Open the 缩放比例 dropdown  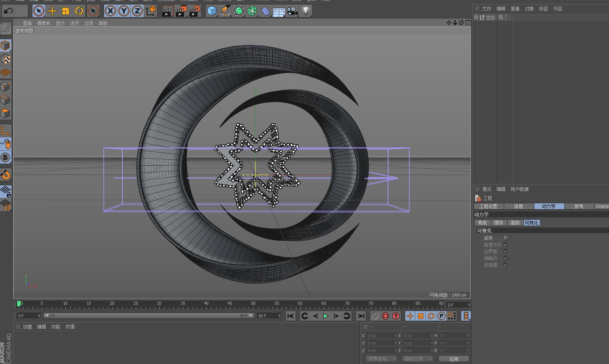417,359
